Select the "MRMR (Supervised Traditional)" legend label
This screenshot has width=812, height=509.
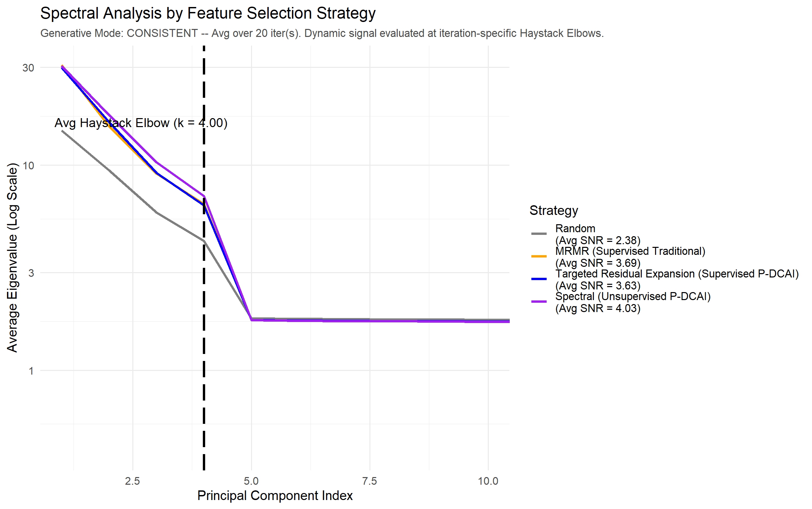(x=630, y=251)
